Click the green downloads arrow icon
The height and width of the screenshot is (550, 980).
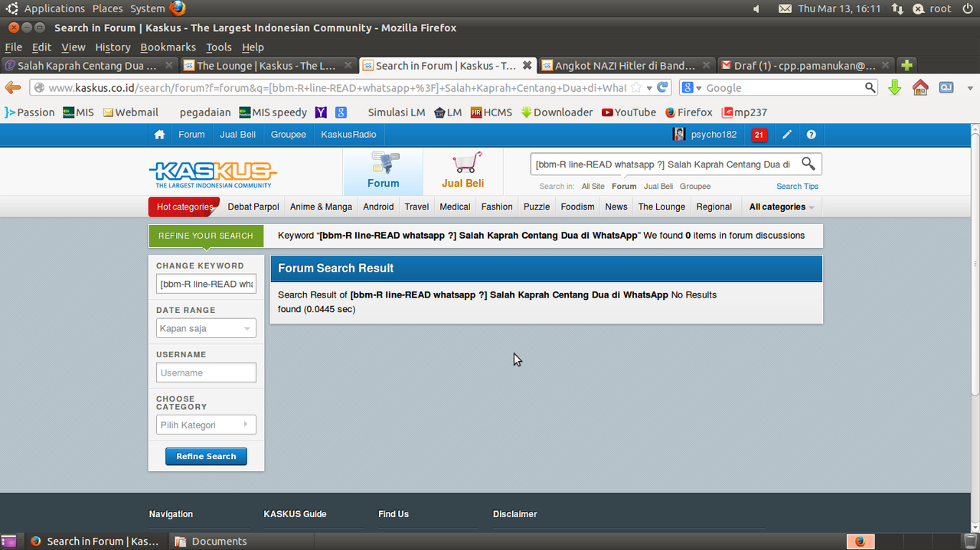pos(894,87)
